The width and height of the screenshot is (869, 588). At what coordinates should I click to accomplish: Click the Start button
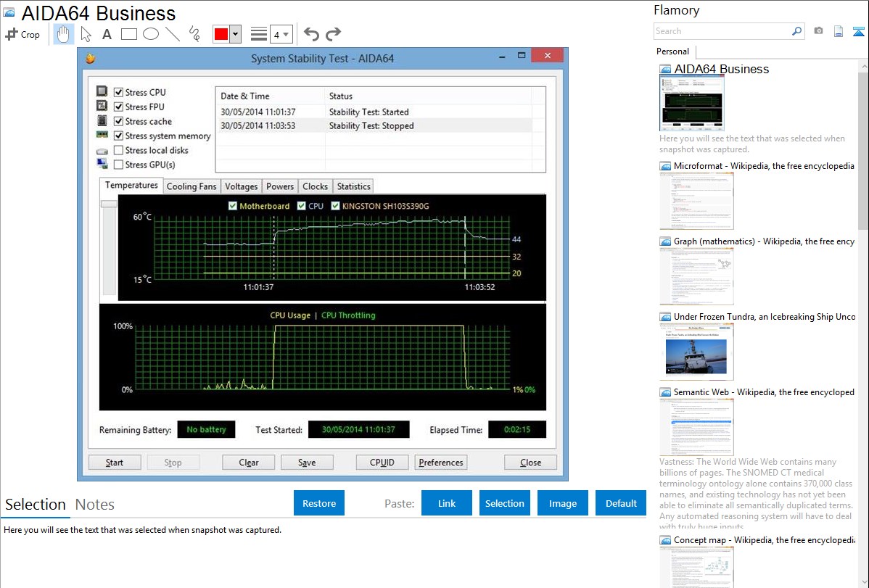115,462
